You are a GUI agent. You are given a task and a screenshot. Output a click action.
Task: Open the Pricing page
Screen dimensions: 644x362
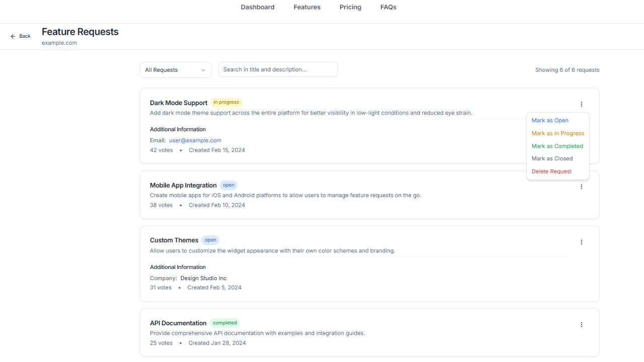[350, 7]
